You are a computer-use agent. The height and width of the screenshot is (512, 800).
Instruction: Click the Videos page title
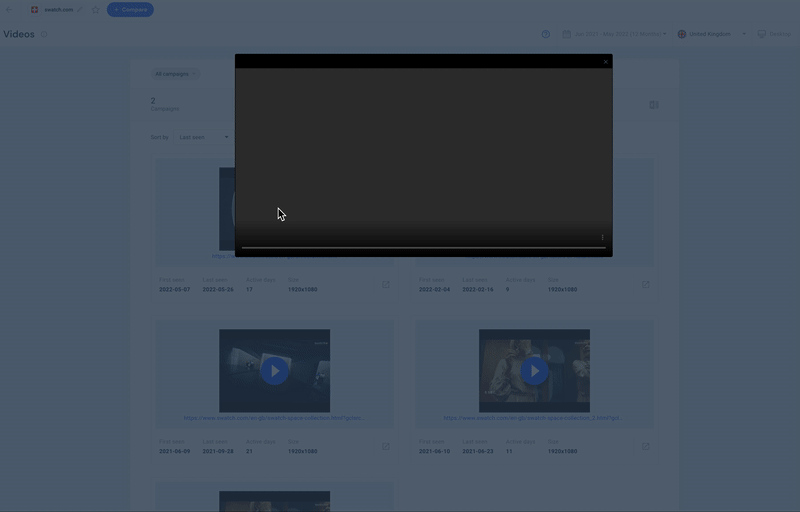click(x=19, y=34)
